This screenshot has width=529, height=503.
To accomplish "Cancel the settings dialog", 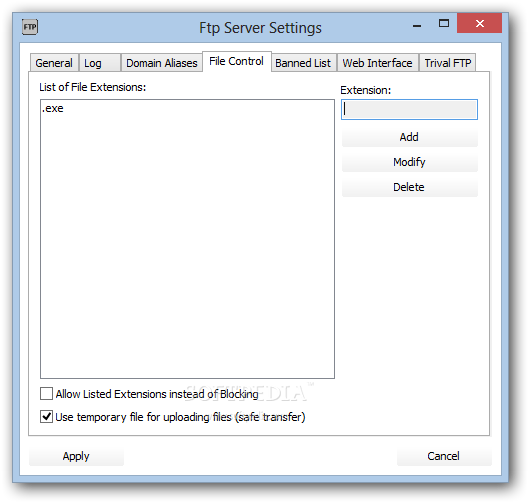I will [x=444, y=456].
